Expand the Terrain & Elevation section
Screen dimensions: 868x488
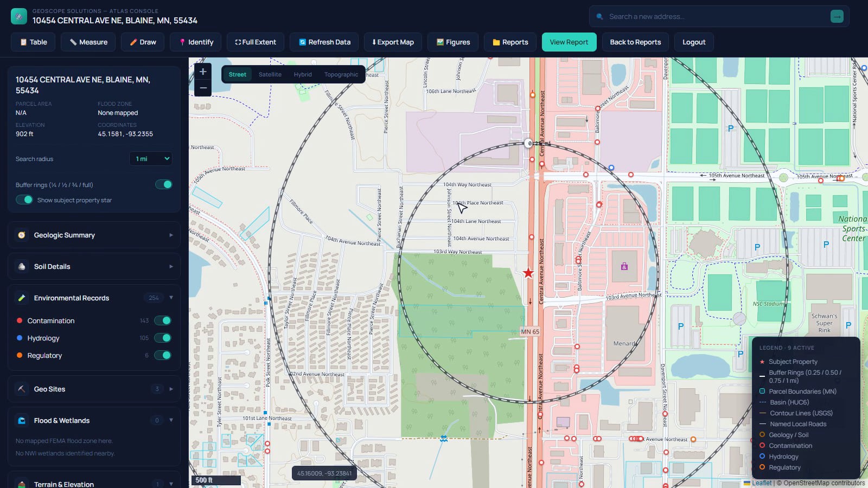(94, 484)
